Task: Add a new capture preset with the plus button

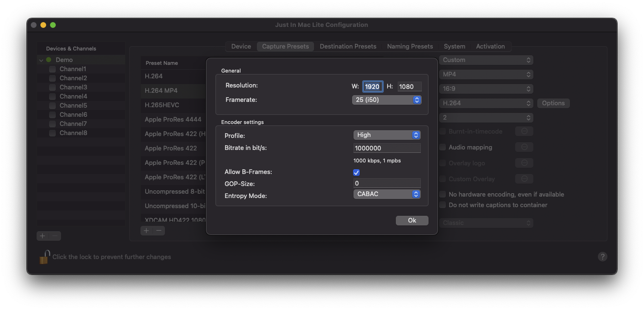Action: pyautogui.click(x=147, y=231)
